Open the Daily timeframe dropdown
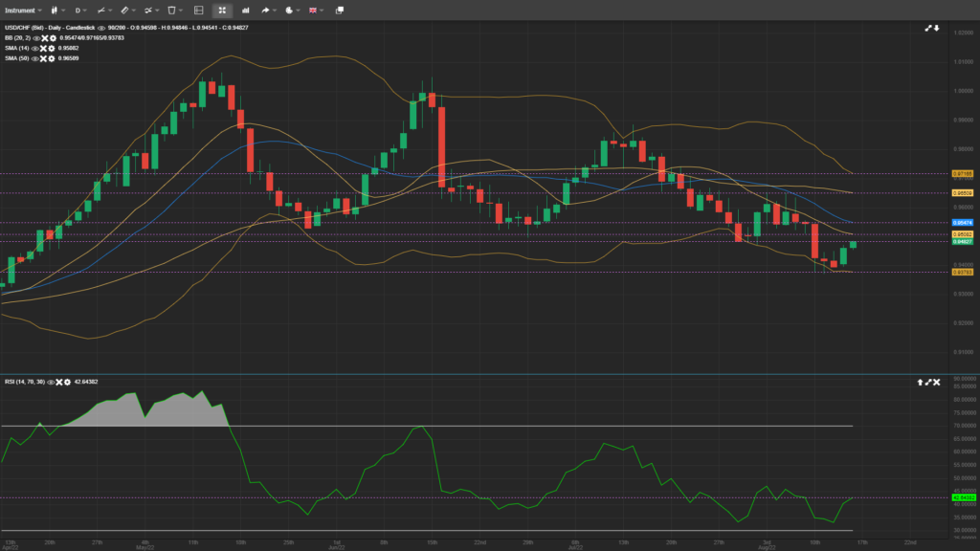Screen dimensions: 980x551 [78, 8]
